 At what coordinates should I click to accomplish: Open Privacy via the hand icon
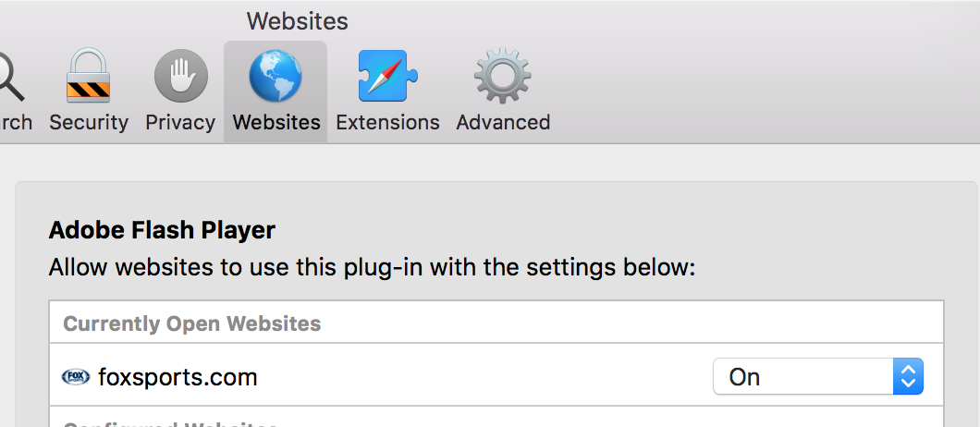(x=180, y=77)
